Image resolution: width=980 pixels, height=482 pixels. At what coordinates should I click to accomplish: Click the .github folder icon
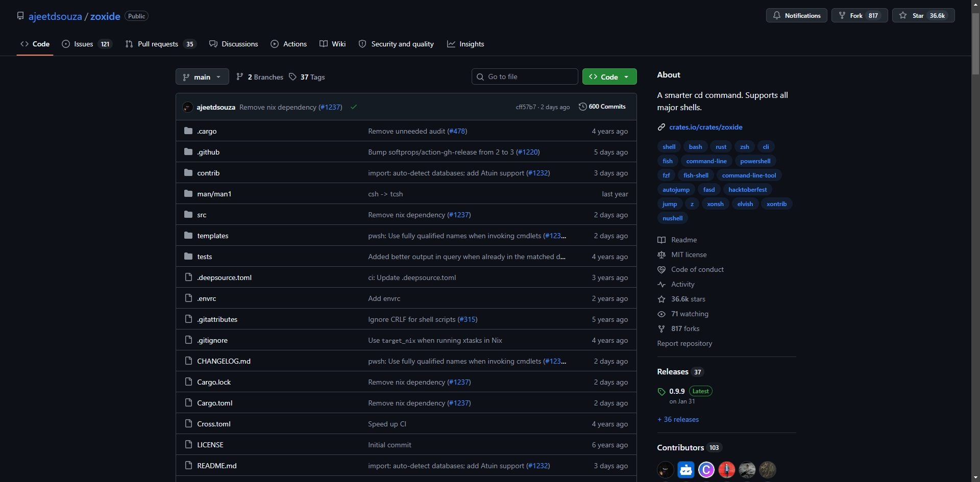click(188, 151)
